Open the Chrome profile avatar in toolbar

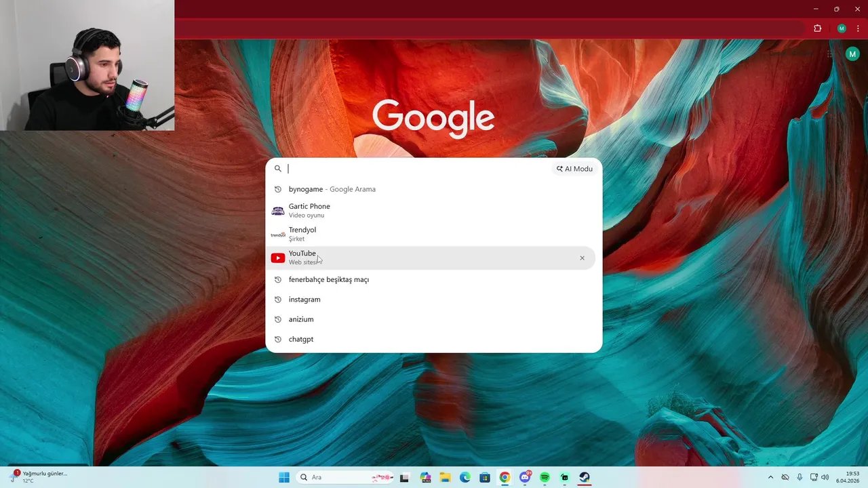[x=842, y=28]
